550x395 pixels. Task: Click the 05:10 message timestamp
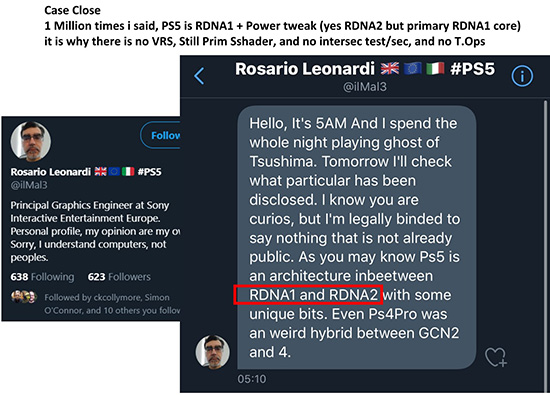pyautogui.click(x=251, y=379)
